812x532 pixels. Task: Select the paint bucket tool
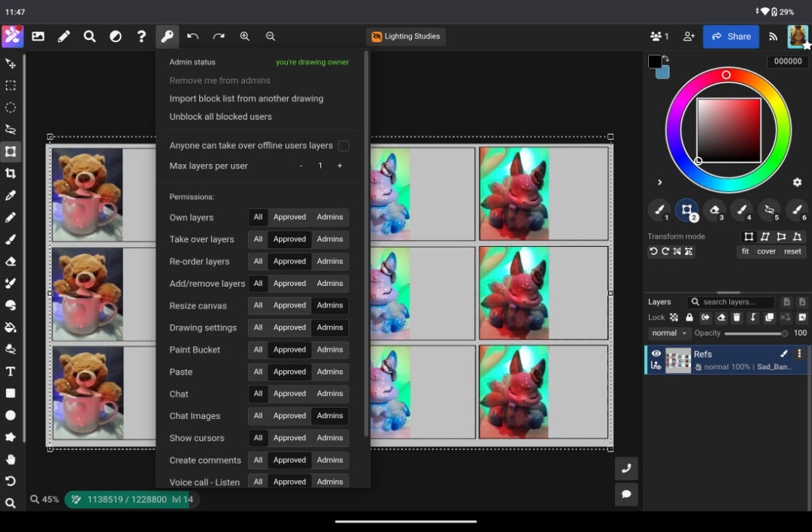[x=11, y=327]
